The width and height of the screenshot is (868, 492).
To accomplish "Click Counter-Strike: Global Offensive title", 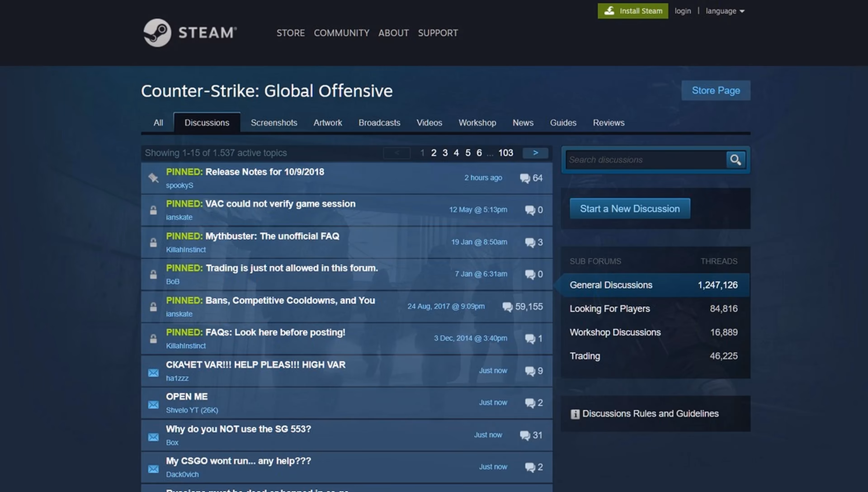I will point(267,91).
